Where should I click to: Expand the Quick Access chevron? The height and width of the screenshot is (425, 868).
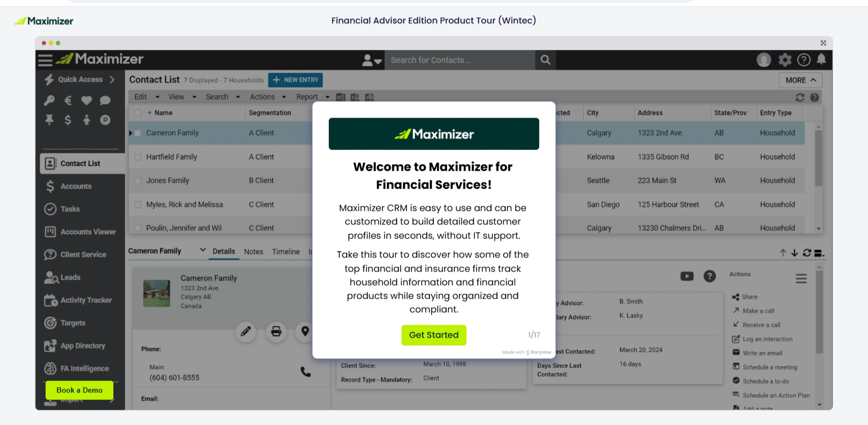click(112, 80)
